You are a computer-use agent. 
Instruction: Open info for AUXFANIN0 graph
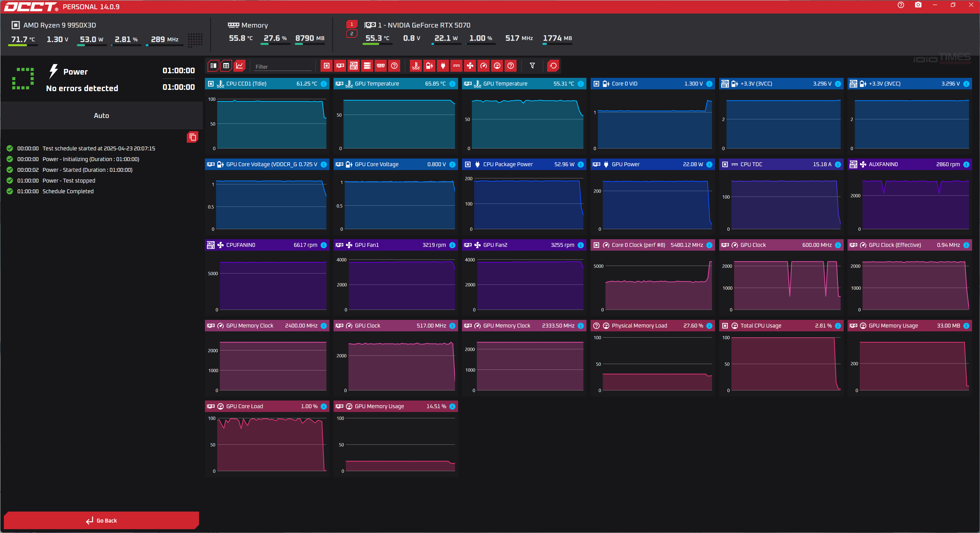966,164
